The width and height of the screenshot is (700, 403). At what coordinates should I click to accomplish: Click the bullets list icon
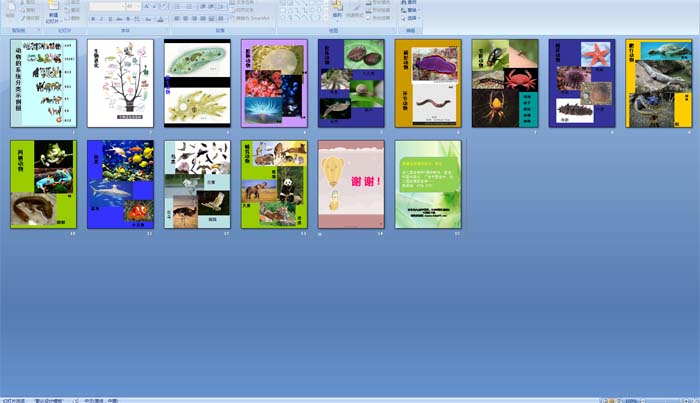click(x=178, y=6)
